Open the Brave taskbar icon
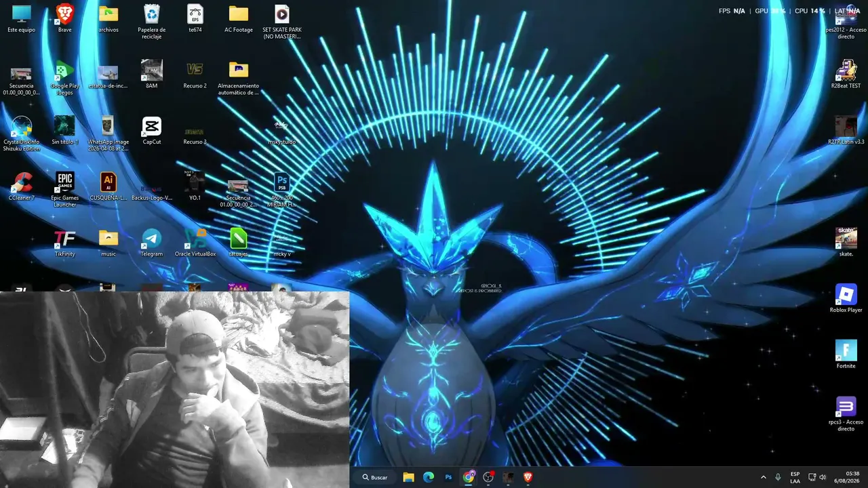Image resolution: width=868 pixels, height=488 pixels. (x=528, y=477)
